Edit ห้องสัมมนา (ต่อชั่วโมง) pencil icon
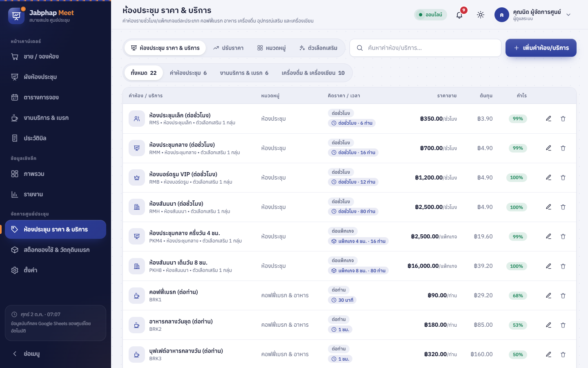This screenshot has height=368, width=588. click(x=548, y=207)
